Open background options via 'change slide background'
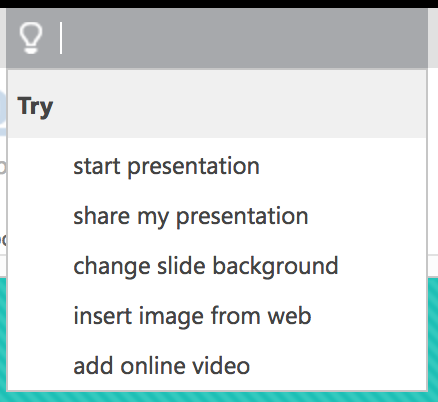Screen dimensions: 438x402 [206, 266]
